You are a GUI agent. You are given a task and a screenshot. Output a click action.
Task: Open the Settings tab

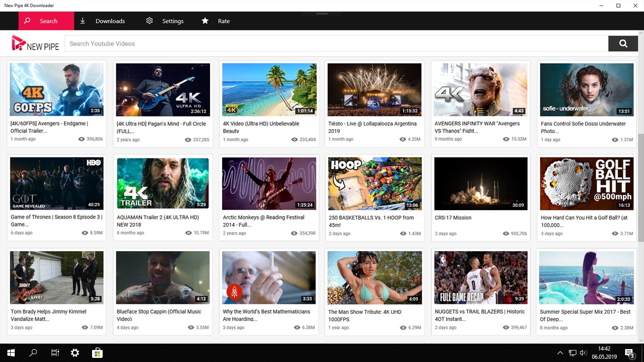coord(165,21)
